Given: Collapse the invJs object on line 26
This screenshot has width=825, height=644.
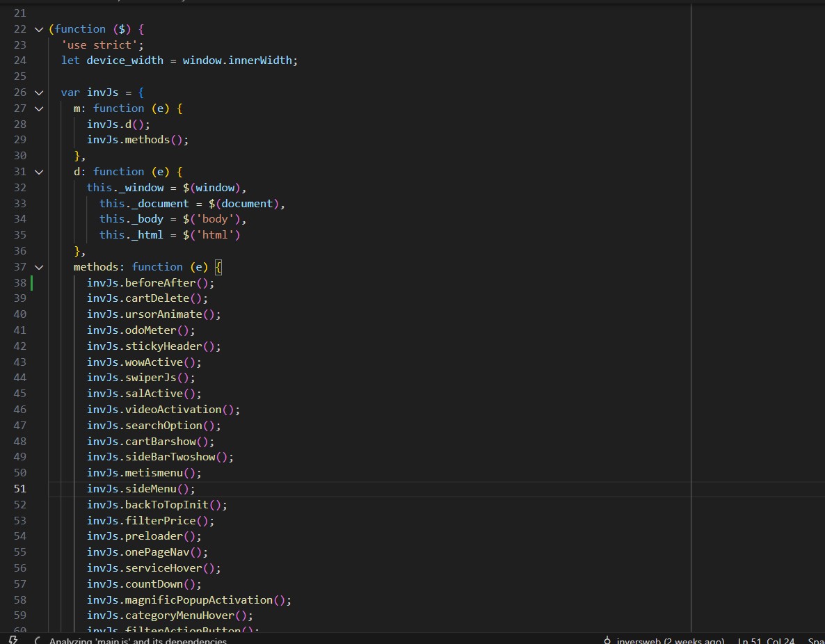Looking at the screenshot, I should click(39, 92).
